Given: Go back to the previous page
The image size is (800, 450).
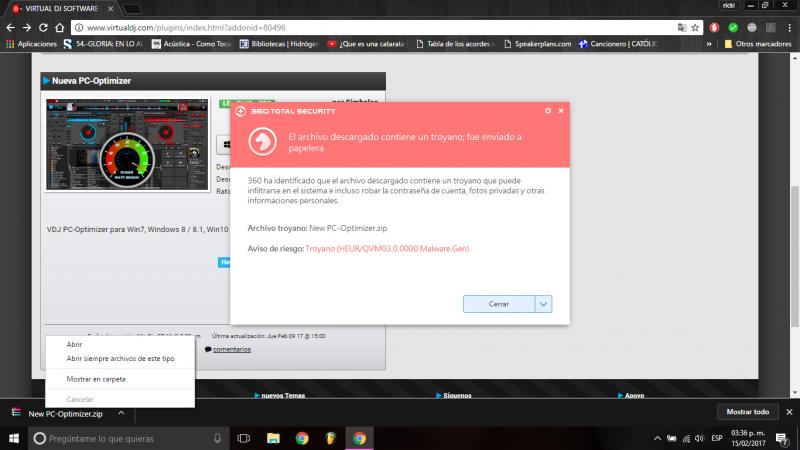Looking at the screenshot, I should [x=10, y=28].
